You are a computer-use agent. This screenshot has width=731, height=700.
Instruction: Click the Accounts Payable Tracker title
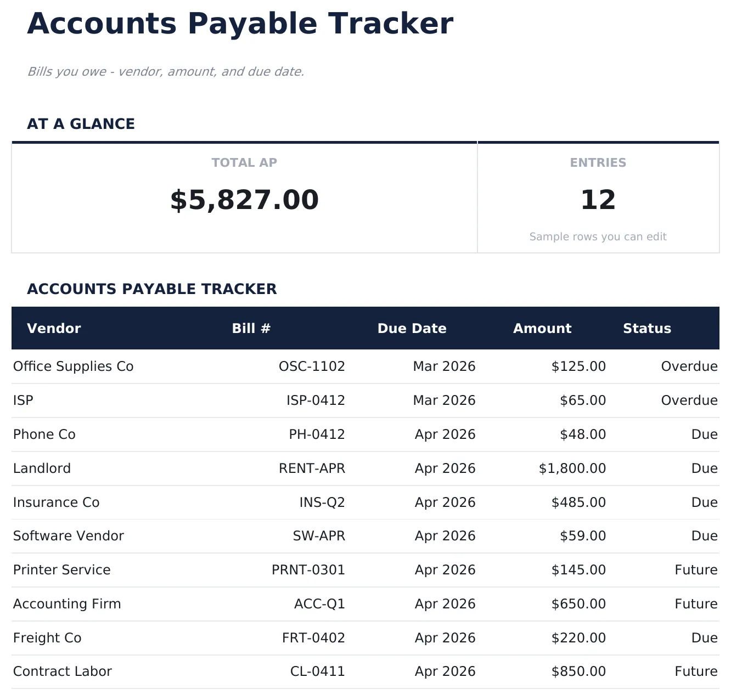pos(240,24)
